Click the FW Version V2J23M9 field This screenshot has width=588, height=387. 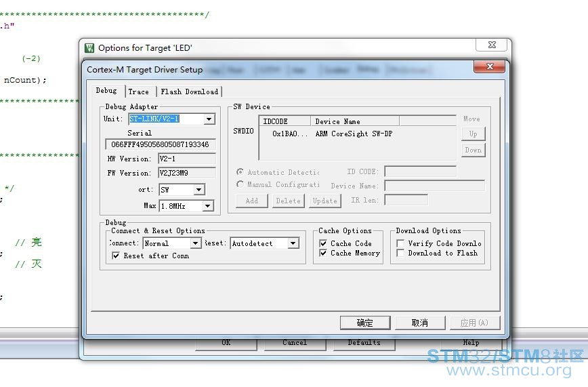point(187,173)
